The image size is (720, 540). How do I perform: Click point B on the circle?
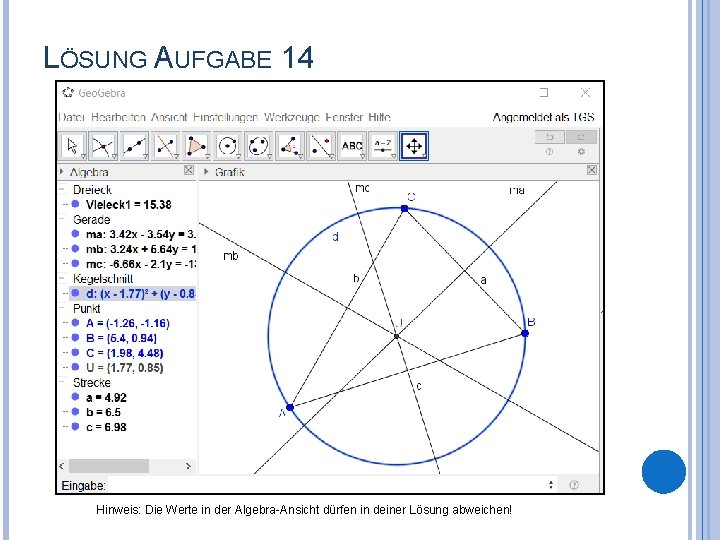525,333
